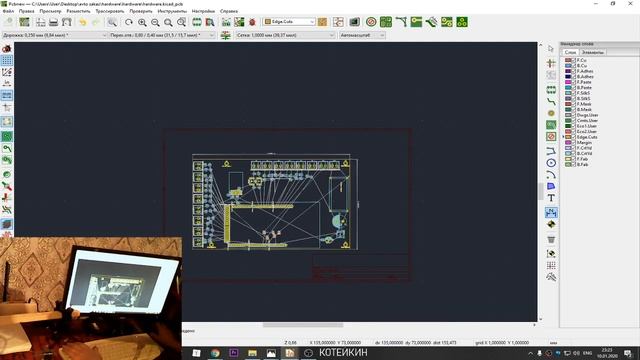This screenshot has height=360, width=640.
Task: Click the B.Paste layer color swatch
Action: 568,87
